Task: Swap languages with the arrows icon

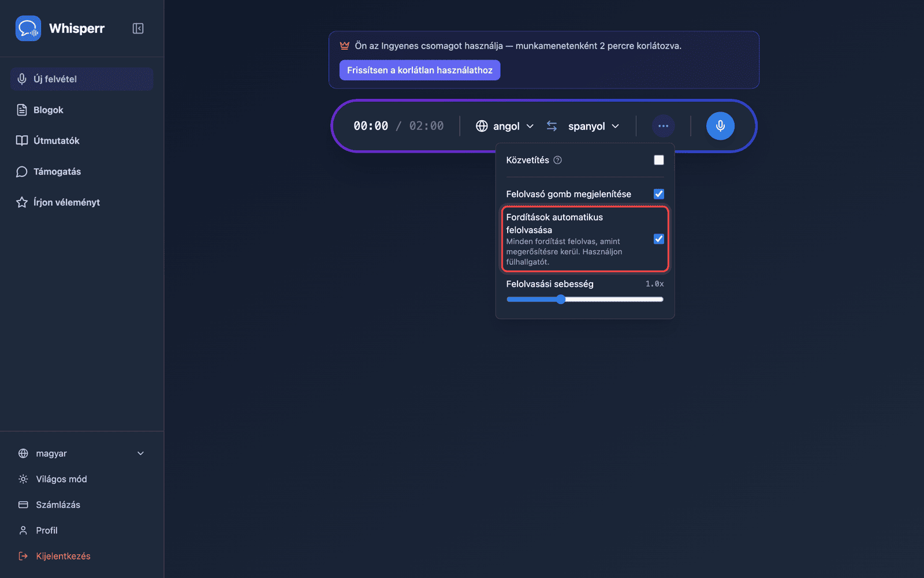Action: pyautogui.click(x=552, y=126)
